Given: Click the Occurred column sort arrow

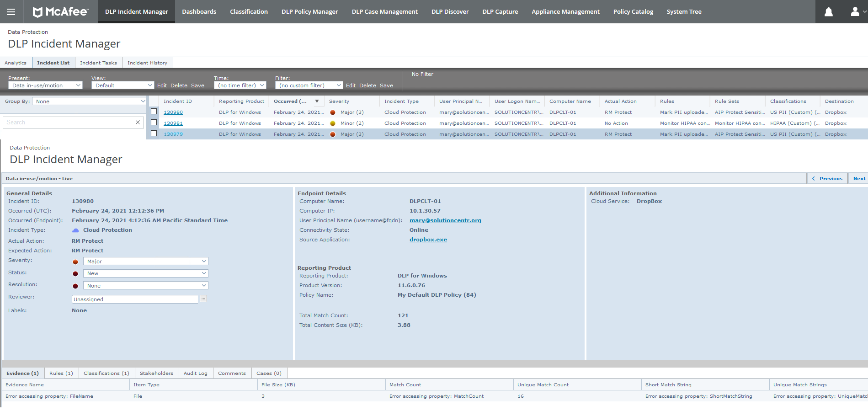Looking at the screenshot, I should [x=317, y=101].
